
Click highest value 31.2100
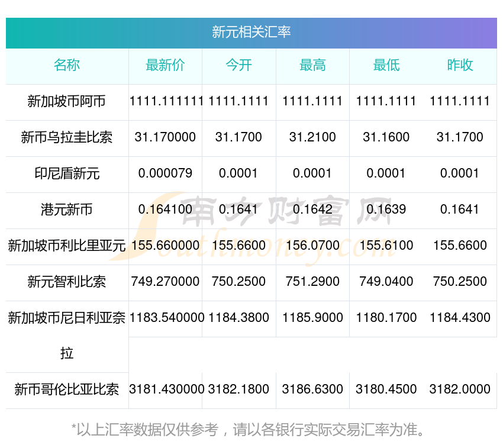tap(312, 137)
